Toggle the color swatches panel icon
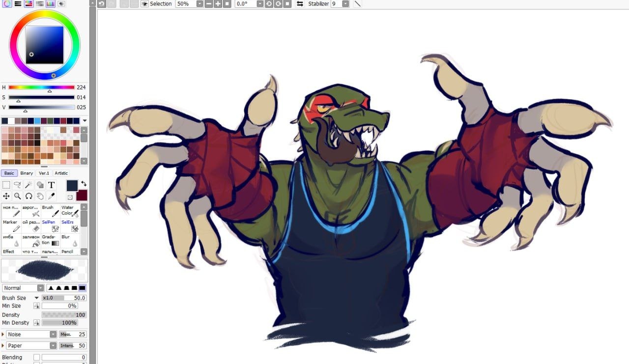The height and width of the screenshot is (364, 629). coord(50,3)
